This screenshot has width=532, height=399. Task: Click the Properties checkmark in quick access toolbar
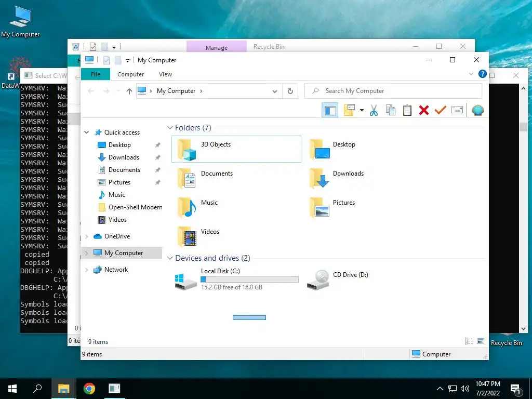click(x=107, y=60)
